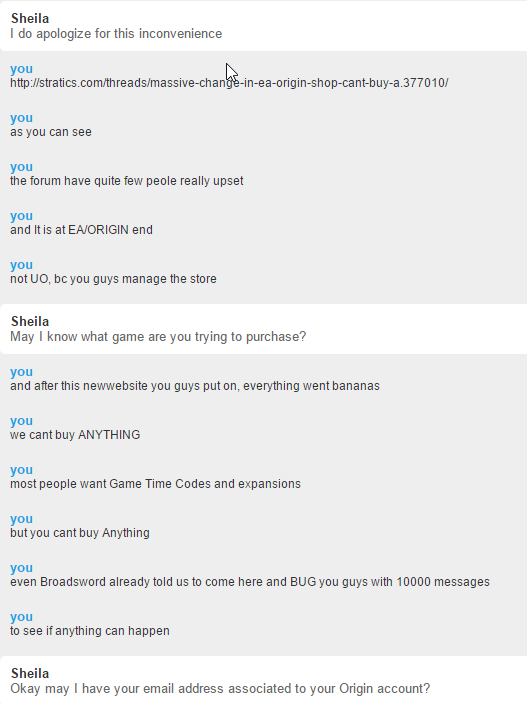Select the message 'we cant buy ANYTHING'
The image size is (527, 704).
pyautogui.click(x=75, y=435)
